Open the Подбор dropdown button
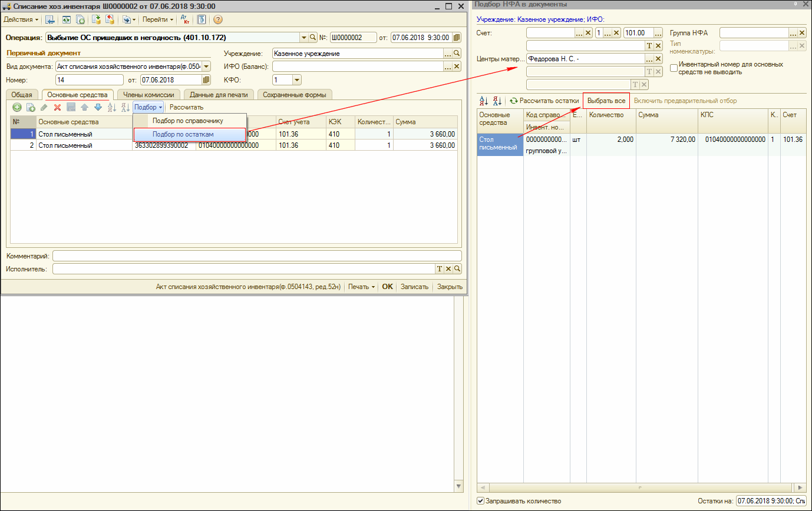 point(148,107)
